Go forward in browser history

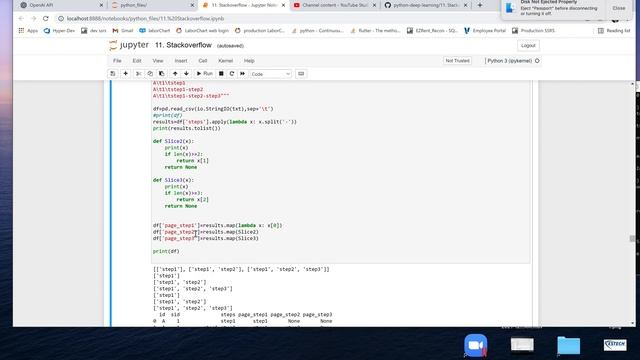pyautogui.click(x=33, y=19)
